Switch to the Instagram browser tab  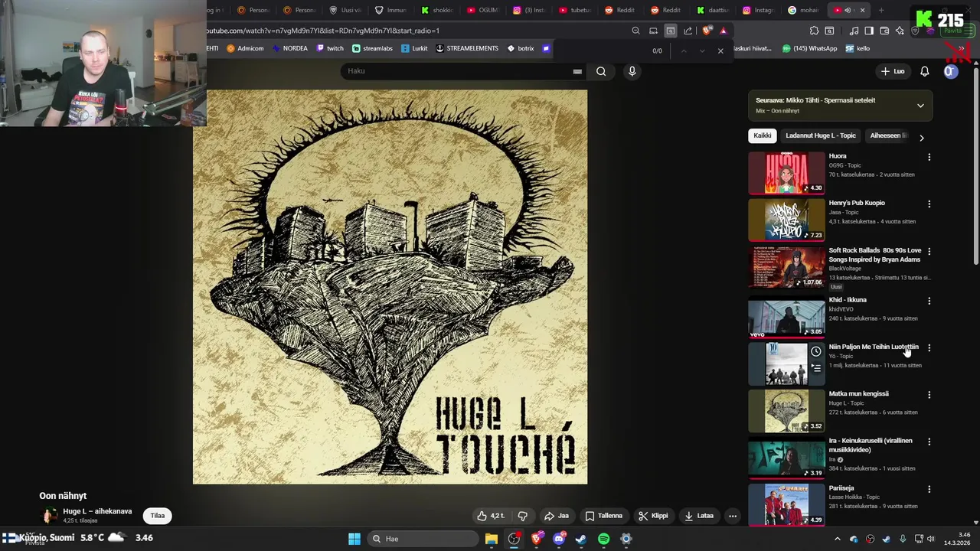click(758, 10)
